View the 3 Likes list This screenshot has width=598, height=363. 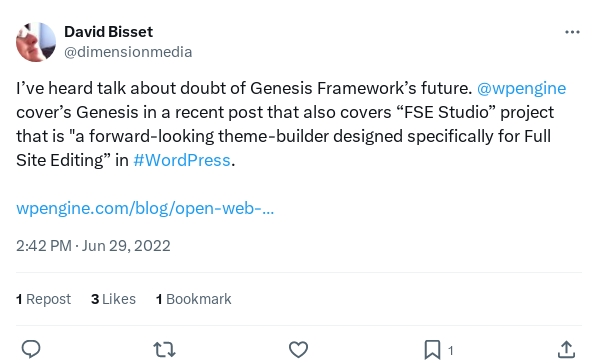click(113, 299)
